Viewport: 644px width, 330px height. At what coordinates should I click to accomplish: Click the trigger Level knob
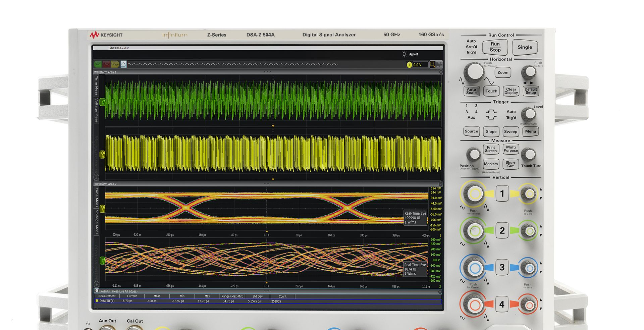529,114
